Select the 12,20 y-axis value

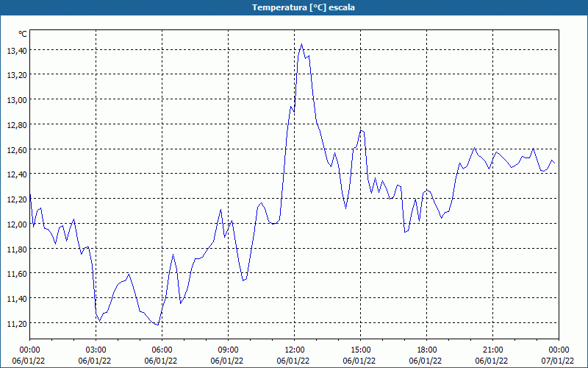tap(17, 199)
